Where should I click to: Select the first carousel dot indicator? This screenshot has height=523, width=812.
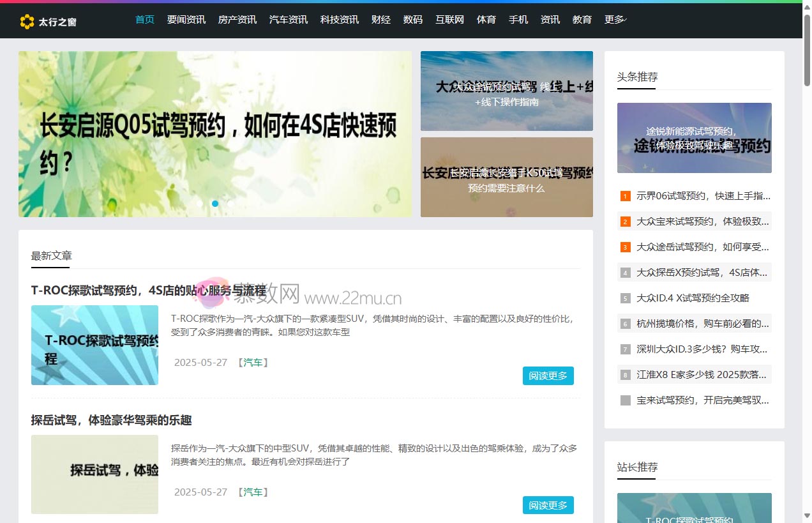tap(200, 204)
